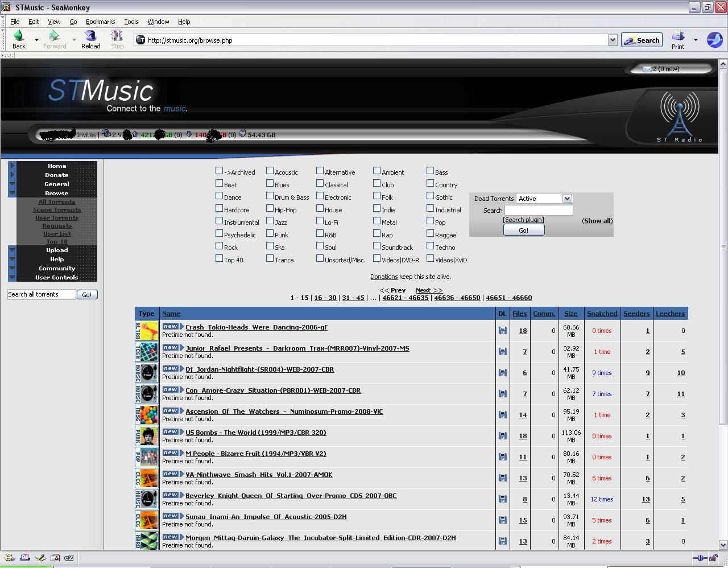Image resolution: width=728 pixels, height=568 pixels.
Task: Select the Techno genre checkbox
Action: (x=430, y=246)
